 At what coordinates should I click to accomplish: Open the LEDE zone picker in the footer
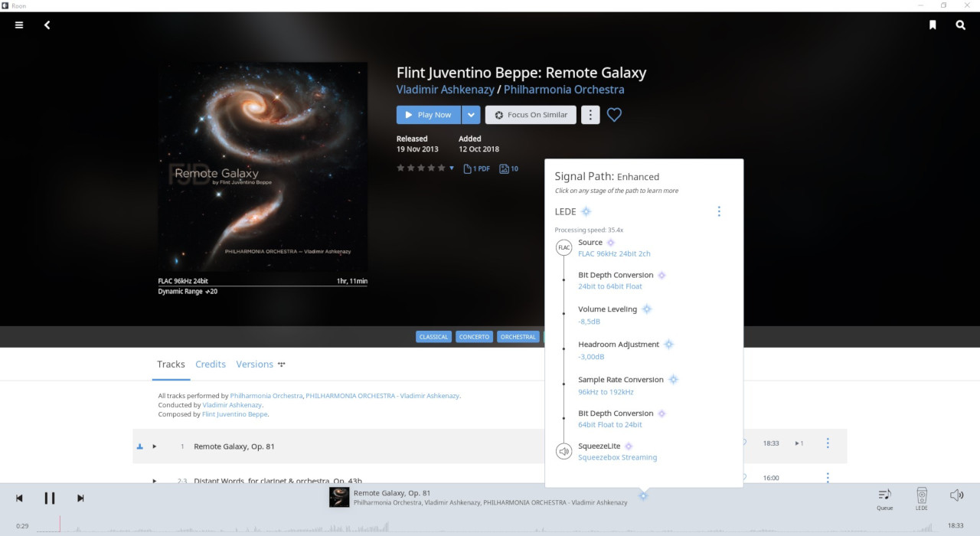(922, 498)
